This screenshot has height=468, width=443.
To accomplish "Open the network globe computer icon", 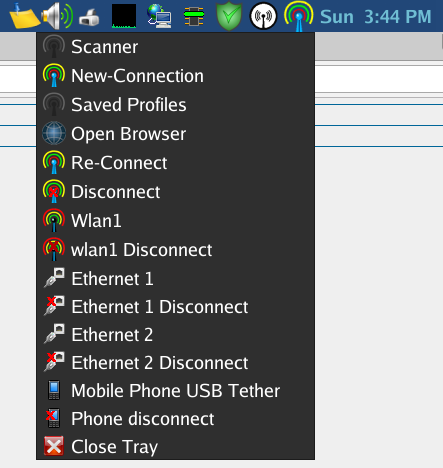I will tap(159, 16).
